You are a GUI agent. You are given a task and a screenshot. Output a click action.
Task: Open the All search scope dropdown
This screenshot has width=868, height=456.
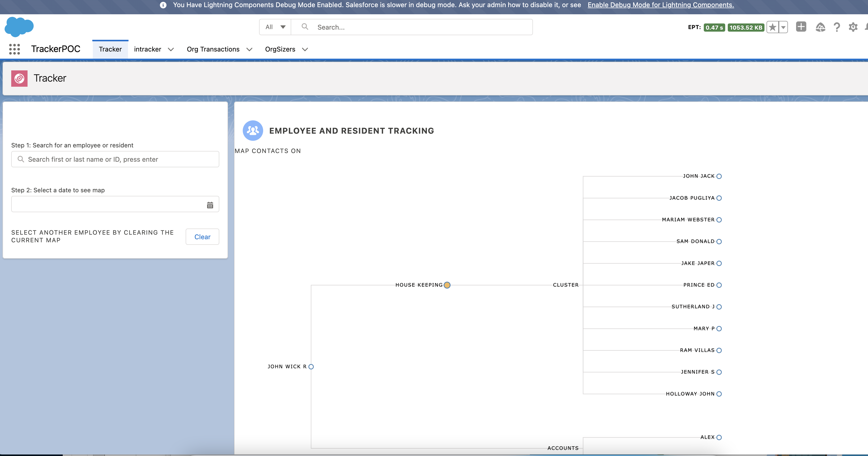[x=275, y=27]
